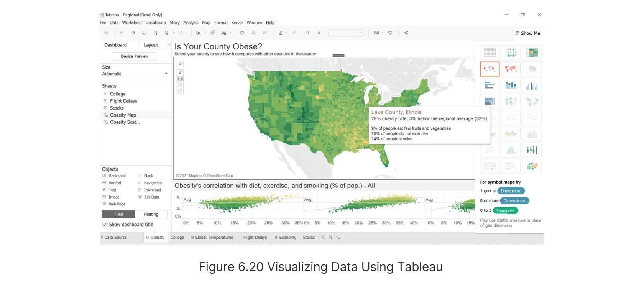Screen dimensions: 644x289
Task: Switch object placement to Floating
Action: (151, 214)
